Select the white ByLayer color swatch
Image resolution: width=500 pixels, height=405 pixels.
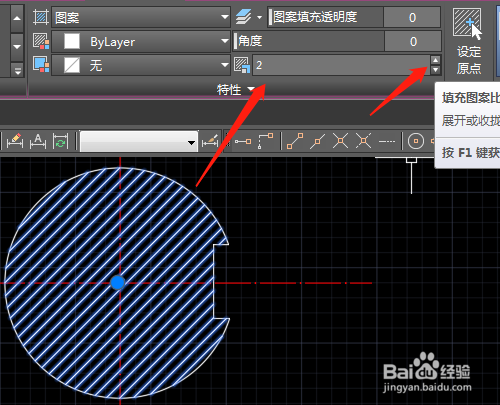72,41
